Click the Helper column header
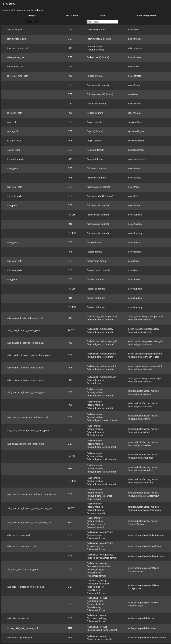Viewport: 171px width, 644px height. (32, 16)
